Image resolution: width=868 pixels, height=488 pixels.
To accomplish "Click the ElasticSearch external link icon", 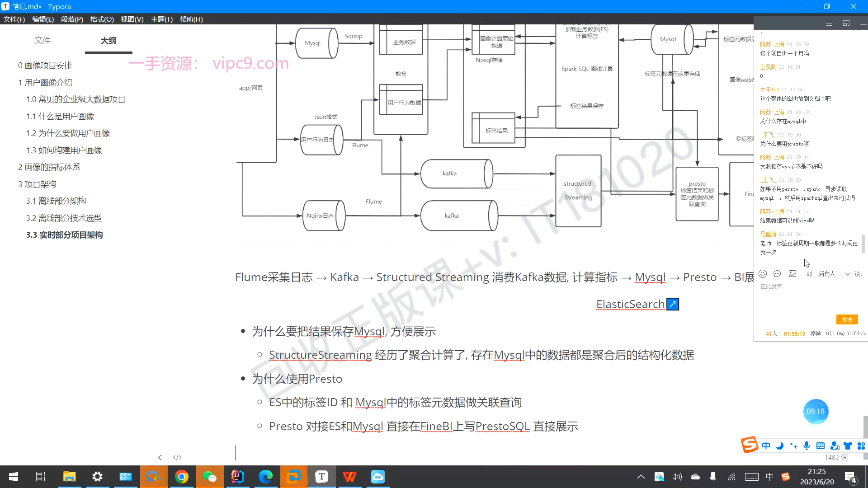I will (x=673, y=305).
